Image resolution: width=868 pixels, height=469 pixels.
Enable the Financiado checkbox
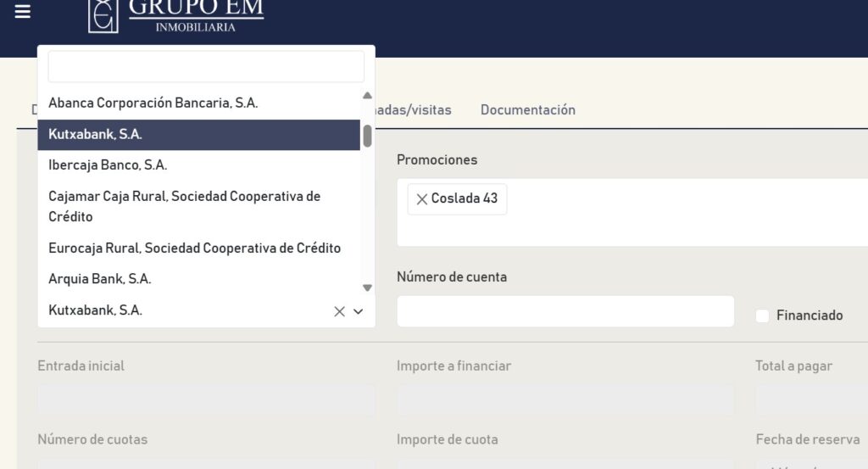(762, 315)
